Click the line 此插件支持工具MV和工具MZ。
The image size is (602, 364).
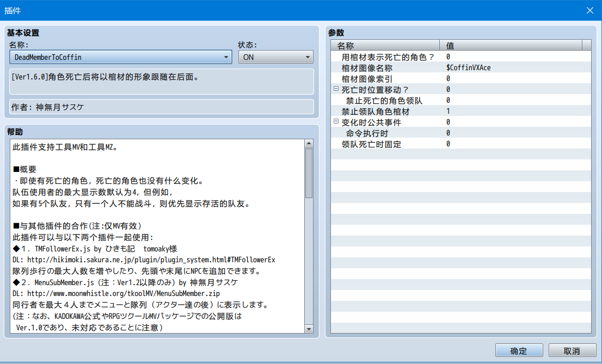66,147
